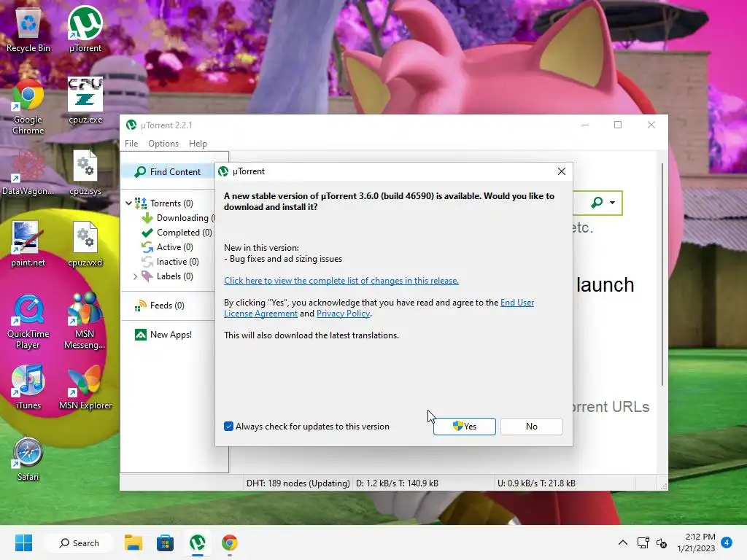
Task: Select the QuickTime Player desktop shortcut
Action: coord(28,322)
